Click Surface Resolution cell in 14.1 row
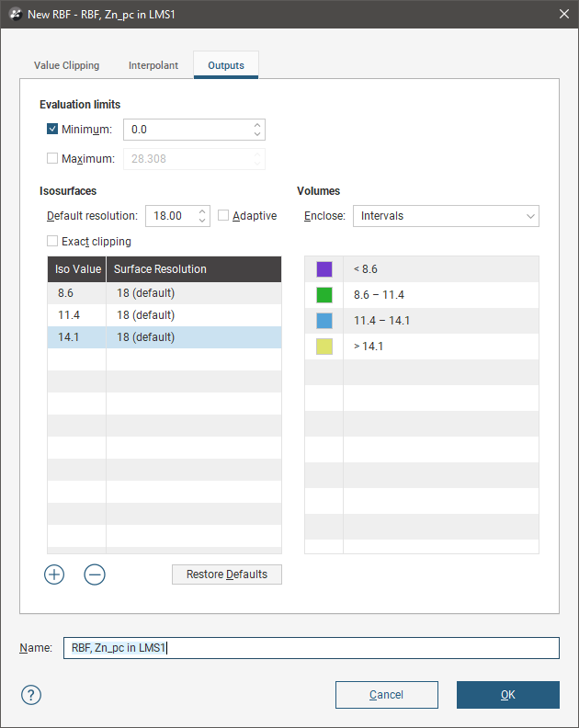This screenshot has width=579, height=728. click(194, 337)
